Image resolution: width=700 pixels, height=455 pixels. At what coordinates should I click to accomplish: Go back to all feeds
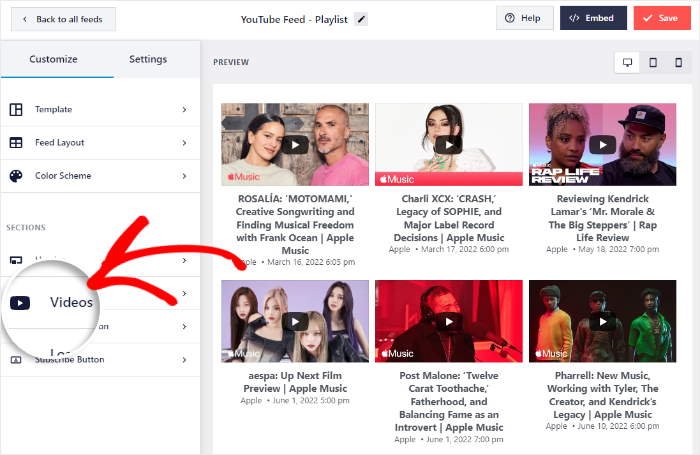tap(64, 18)
